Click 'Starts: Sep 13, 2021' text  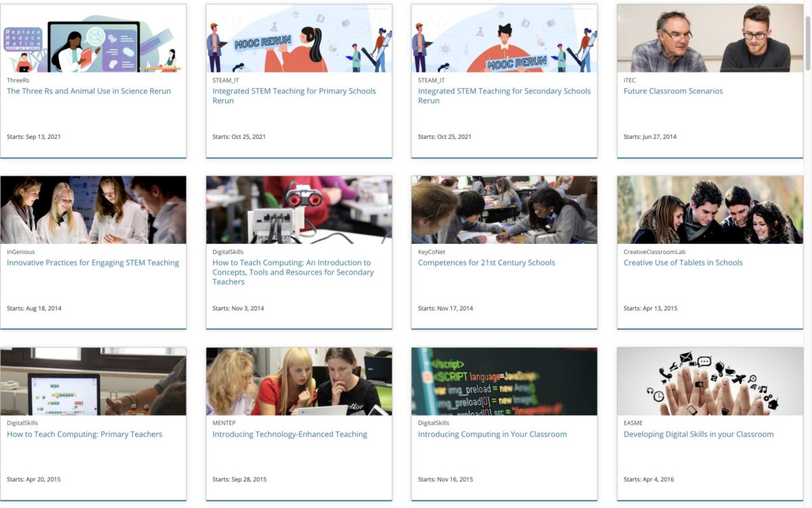pyautogui.click(x=34, y=137)
